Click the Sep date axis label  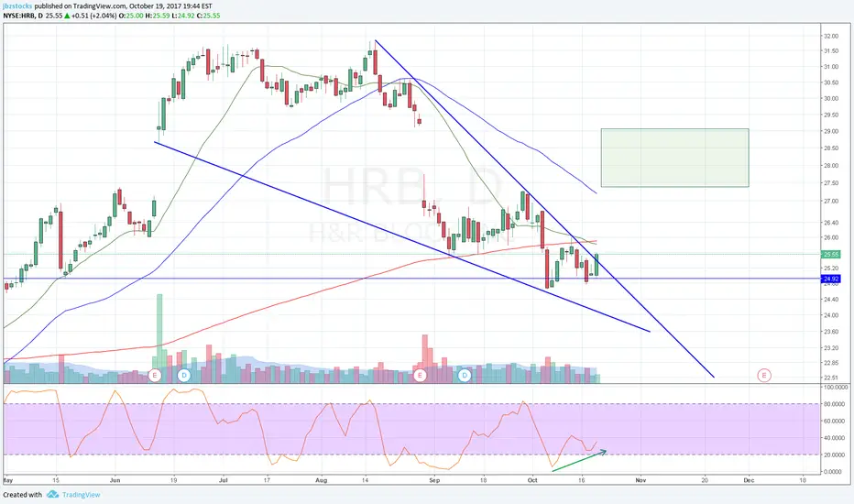point(434,480)
